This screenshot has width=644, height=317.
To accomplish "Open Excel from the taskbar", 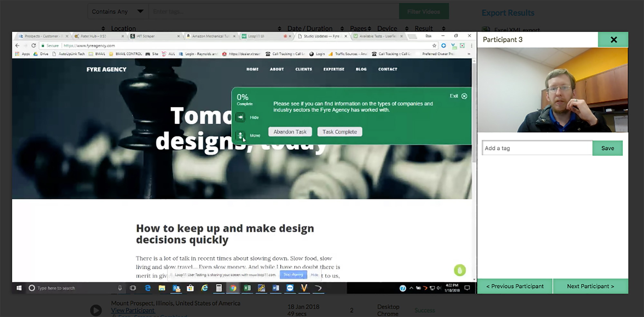I will (x=247, y=288).
